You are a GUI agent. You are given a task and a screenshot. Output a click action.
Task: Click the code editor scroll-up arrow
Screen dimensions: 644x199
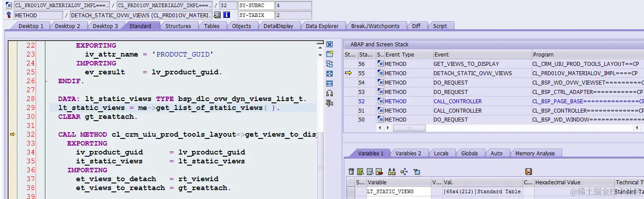coord(320,47)
